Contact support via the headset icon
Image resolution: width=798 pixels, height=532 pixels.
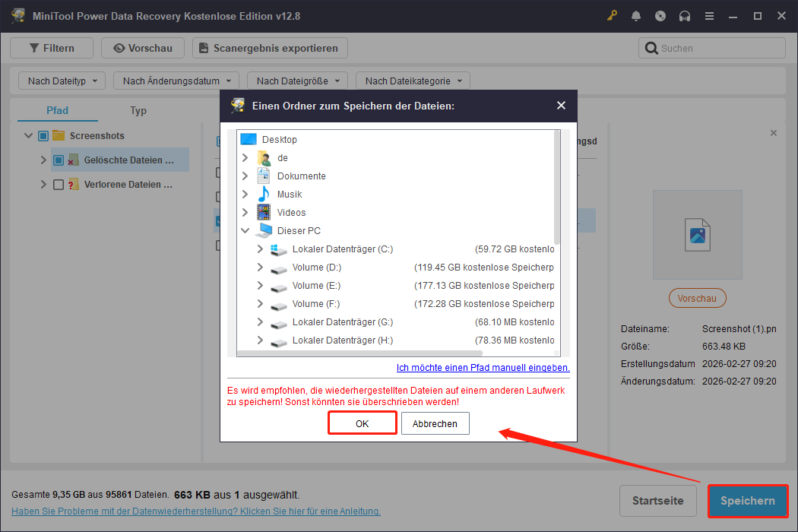point(685,15)
